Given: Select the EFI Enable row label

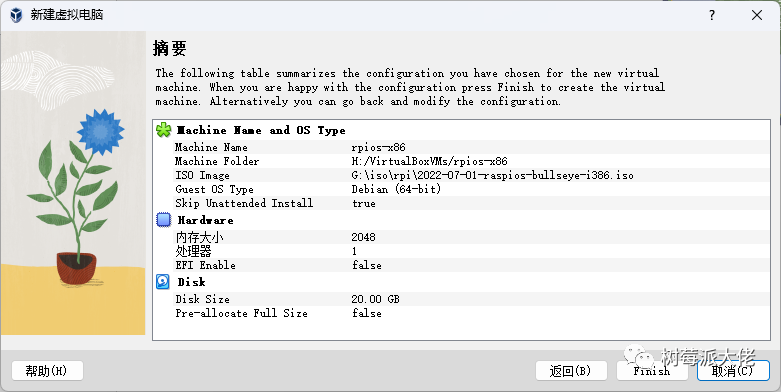Looking at the screenshot, I should pyautogui.click(x=205, y=265).
